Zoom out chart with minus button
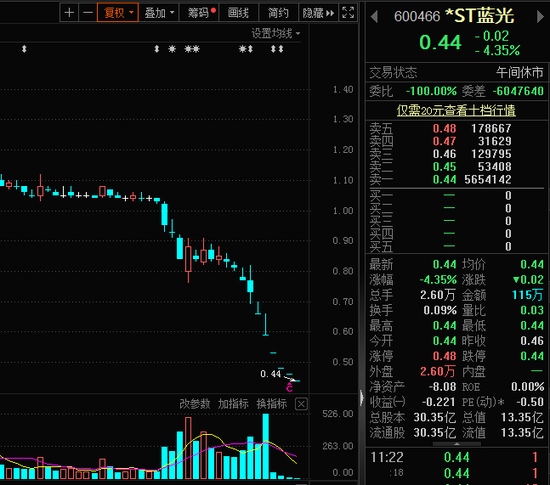The width and height of the screenshot is (550, 485). pos(88,13)
